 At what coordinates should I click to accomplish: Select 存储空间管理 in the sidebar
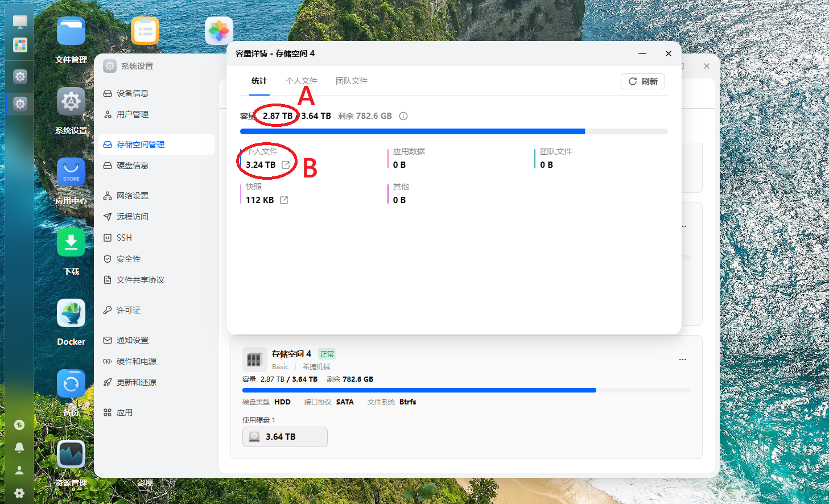(156, 144)
